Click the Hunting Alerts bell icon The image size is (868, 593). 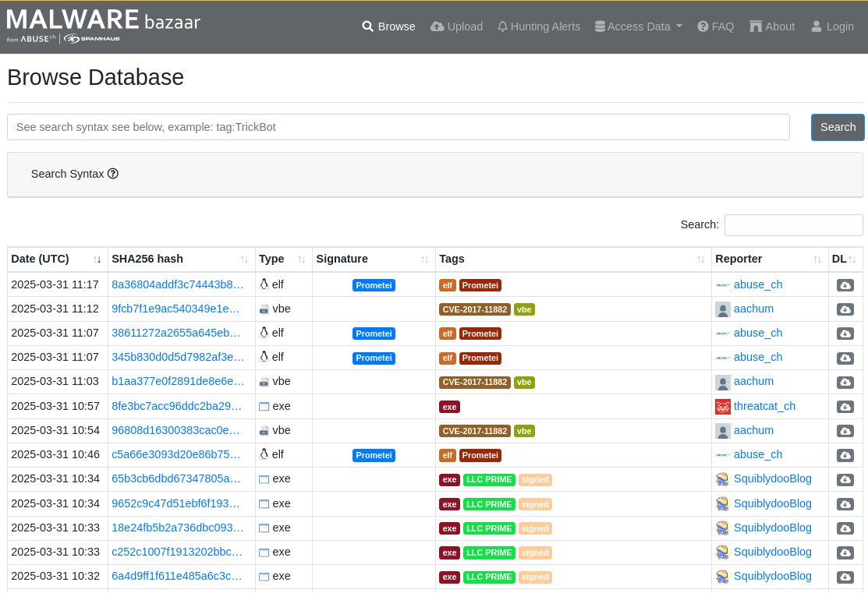click(x=501, y=26)
